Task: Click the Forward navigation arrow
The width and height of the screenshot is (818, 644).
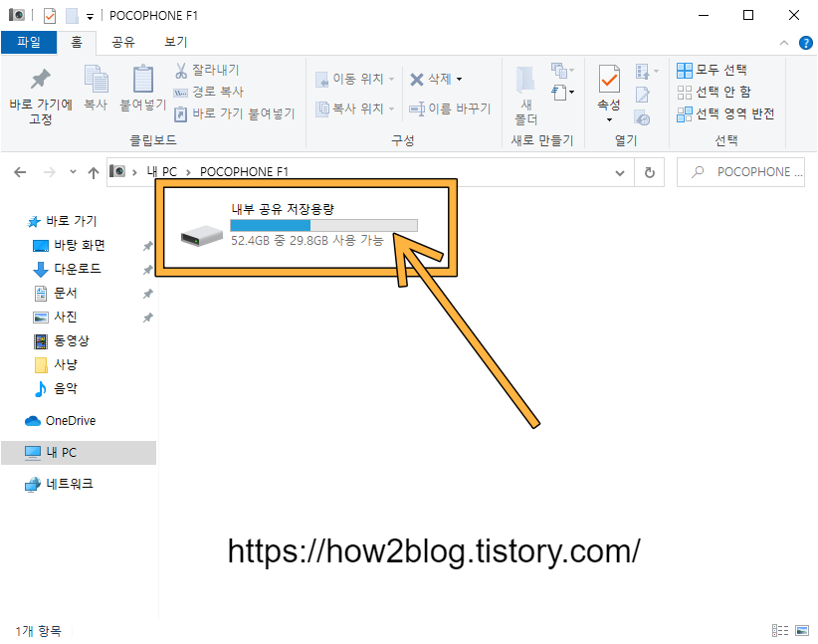Action: 50,172
